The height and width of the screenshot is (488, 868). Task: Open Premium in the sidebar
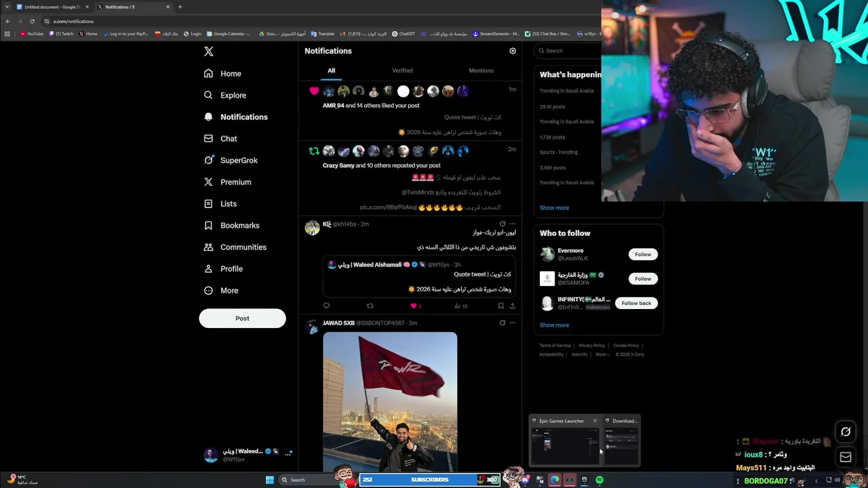coord(227,182)
